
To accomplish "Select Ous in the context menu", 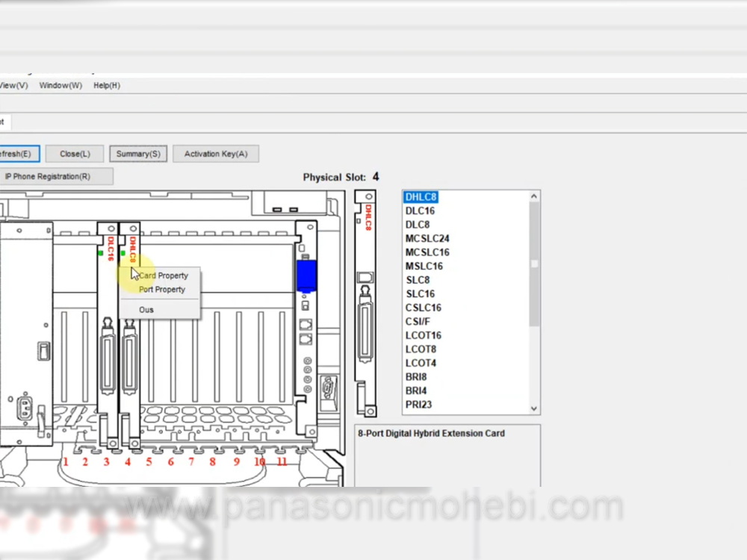I will click(x=146, y=310).
